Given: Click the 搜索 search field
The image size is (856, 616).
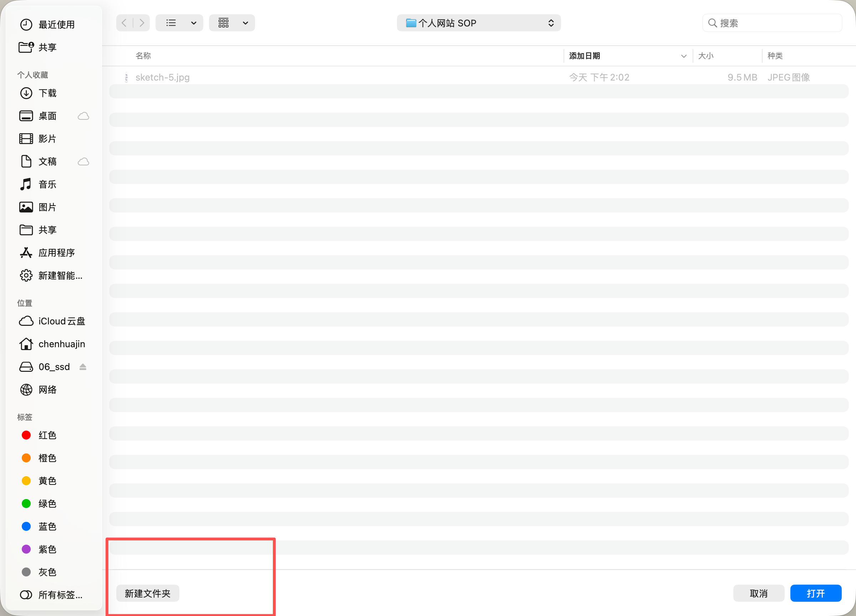Looking at the screenshot, I should [772, 23].
